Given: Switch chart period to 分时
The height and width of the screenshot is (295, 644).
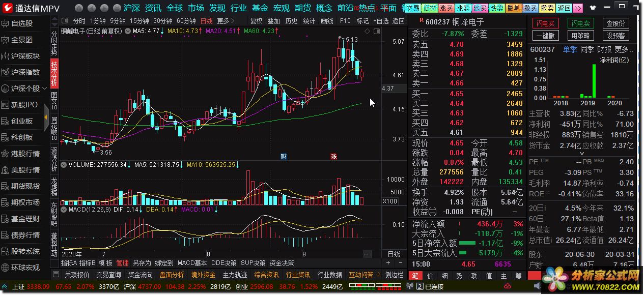Looking at the screenshot, I should pyautogui.click(x=79, y=21).
